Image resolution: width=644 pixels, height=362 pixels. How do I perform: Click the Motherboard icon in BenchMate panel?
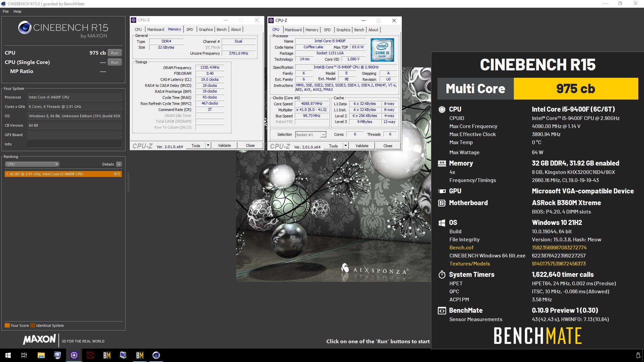[442, 203]
